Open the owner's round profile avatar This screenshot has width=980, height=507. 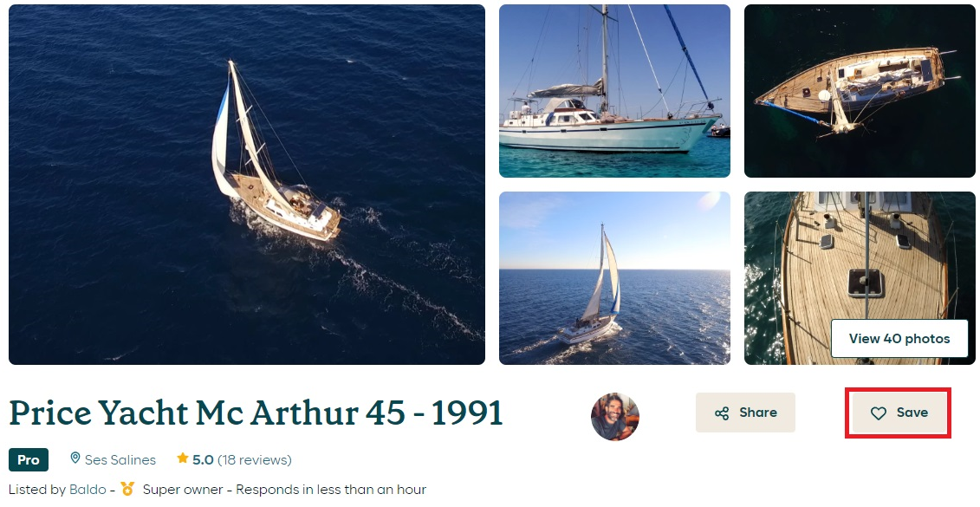(x=615, y=416)
